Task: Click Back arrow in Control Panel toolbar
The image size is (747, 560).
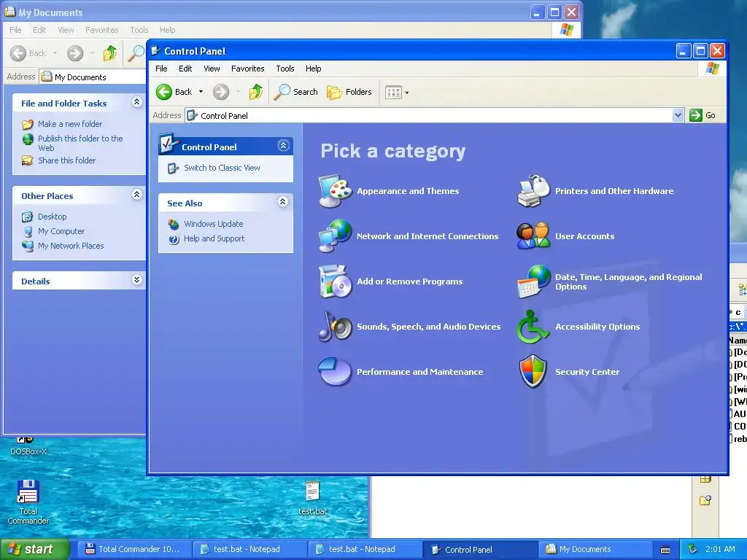Action: 174,92
